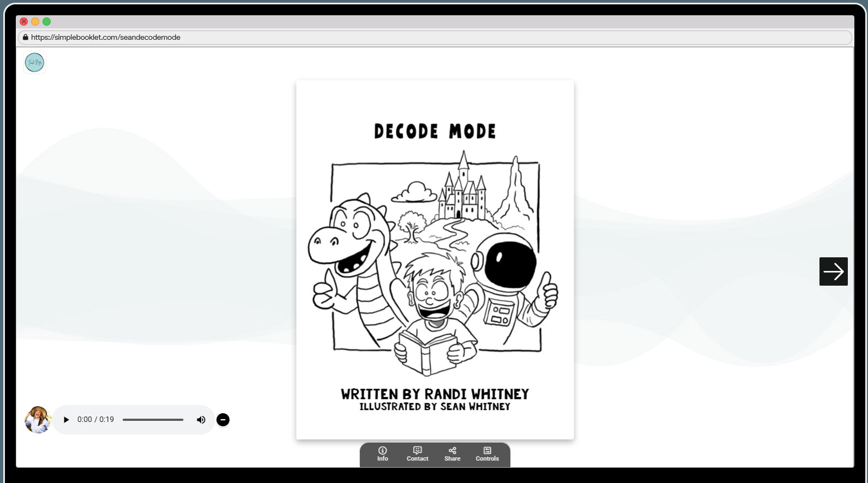The image size is (868, 483).
Task: Click the padlock icon in address bar
Action: tap(25, 38)
